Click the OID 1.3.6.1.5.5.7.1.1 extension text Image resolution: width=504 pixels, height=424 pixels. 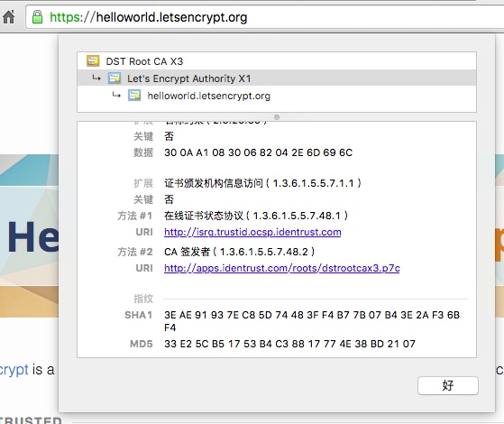pyautogui.click(x=262, y=183)
